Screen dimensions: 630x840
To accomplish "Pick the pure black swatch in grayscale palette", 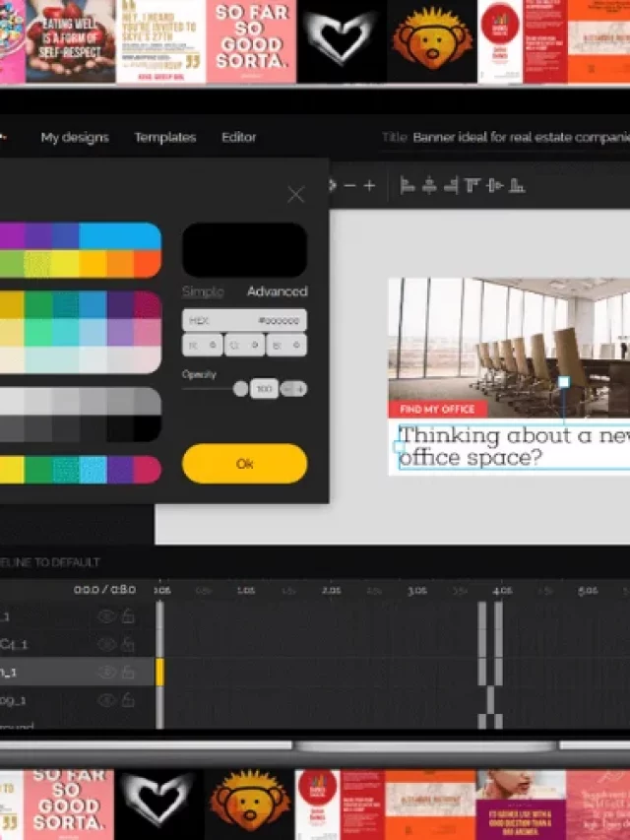I will point(147,428).
